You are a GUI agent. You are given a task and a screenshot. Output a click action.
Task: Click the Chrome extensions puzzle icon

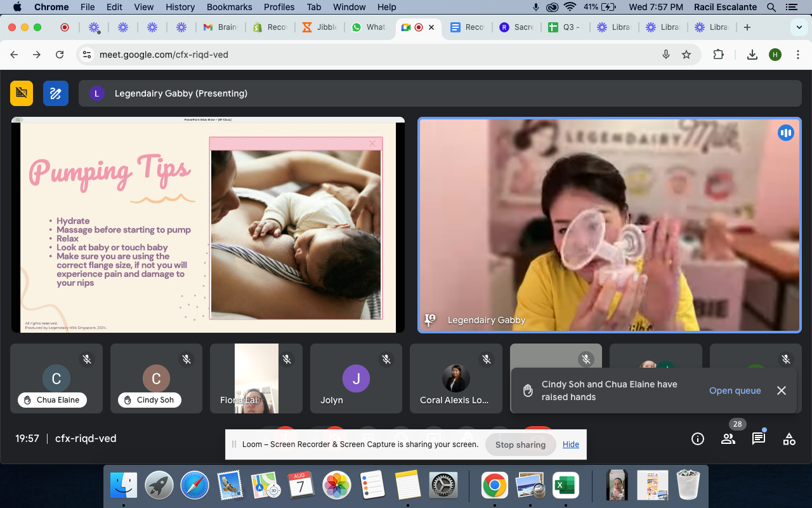click(x=718, y=55)
